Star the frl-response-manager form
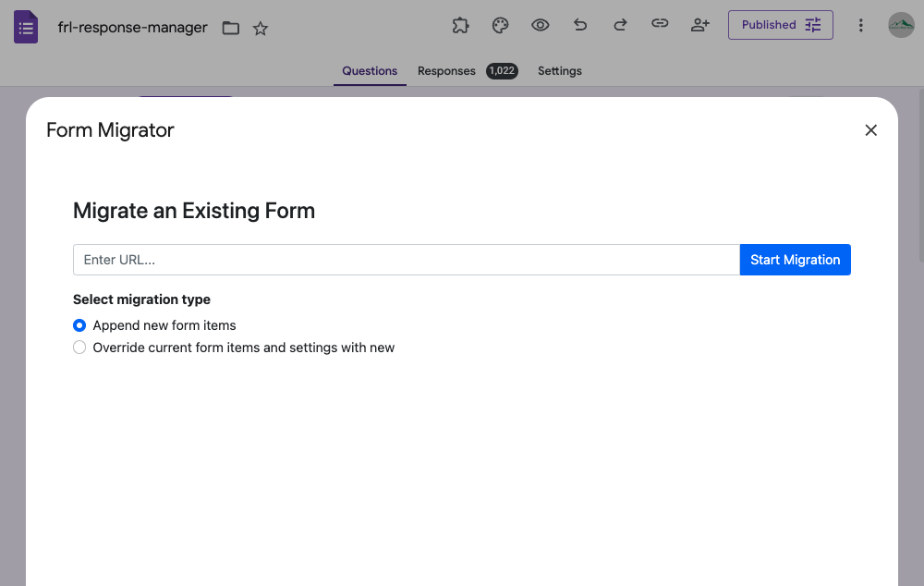This screenshot has height=586, width=924. (260, 29)
